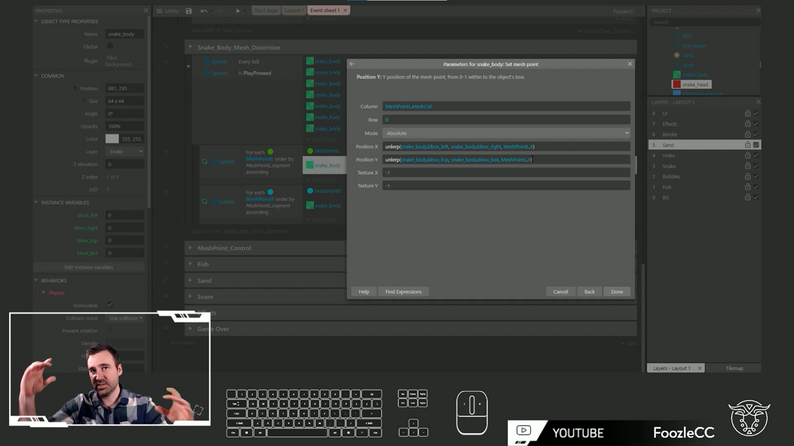Expand the MeshPoint_Control group
The width and height of the screenshot is (794, 446).
pos(190,248)
